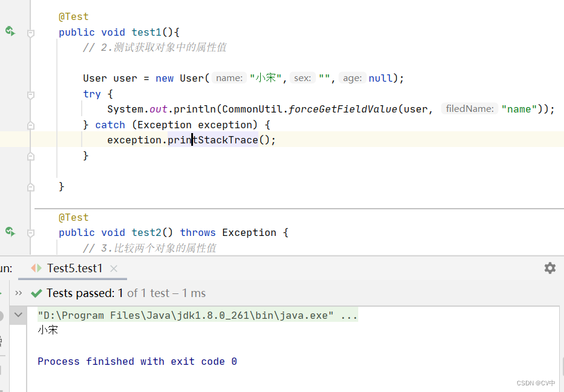Click the test1 method name
Image resolution: width=564 pixels, height=392 pixels.
[x=146, y=33]
